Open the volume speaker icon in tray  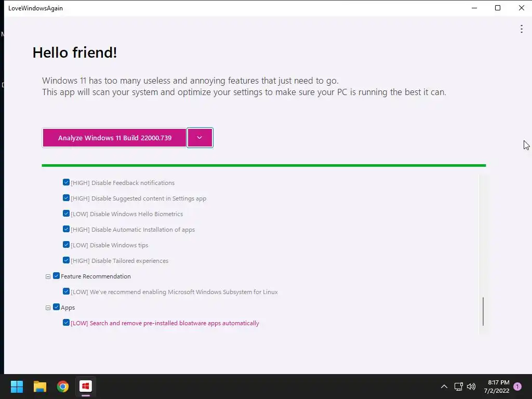[471, 387]
